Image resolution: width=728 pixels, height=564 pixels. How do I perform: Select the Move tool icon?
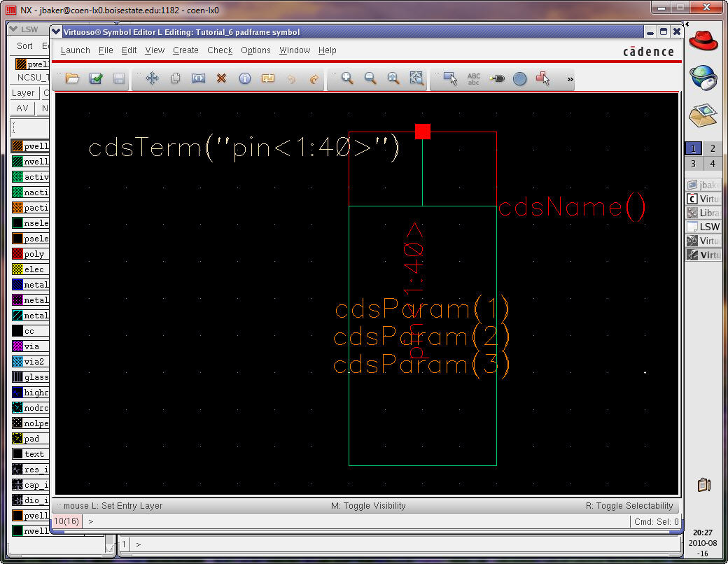tap(152, 79)
